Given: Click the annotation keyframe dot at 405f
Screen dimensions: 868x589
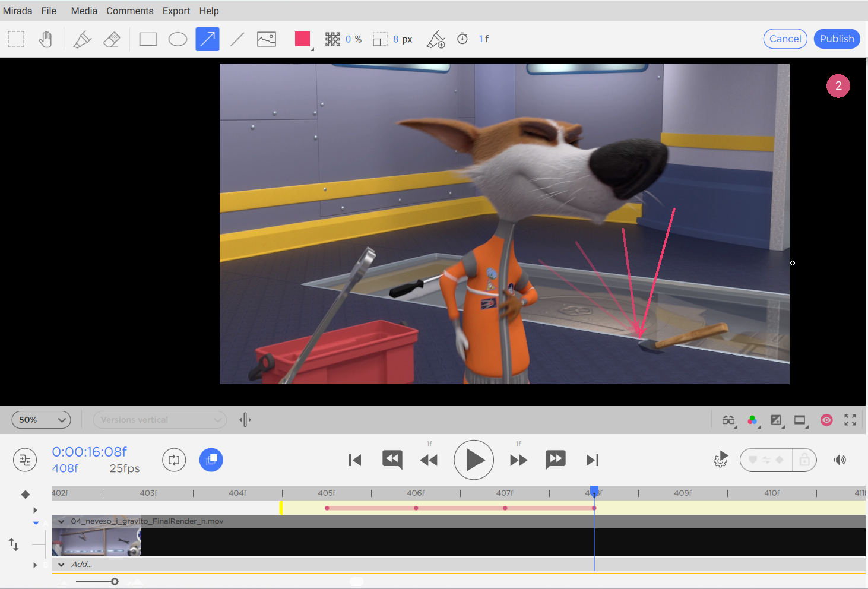Looking at the screenshot, I should [x=327, y=508].
